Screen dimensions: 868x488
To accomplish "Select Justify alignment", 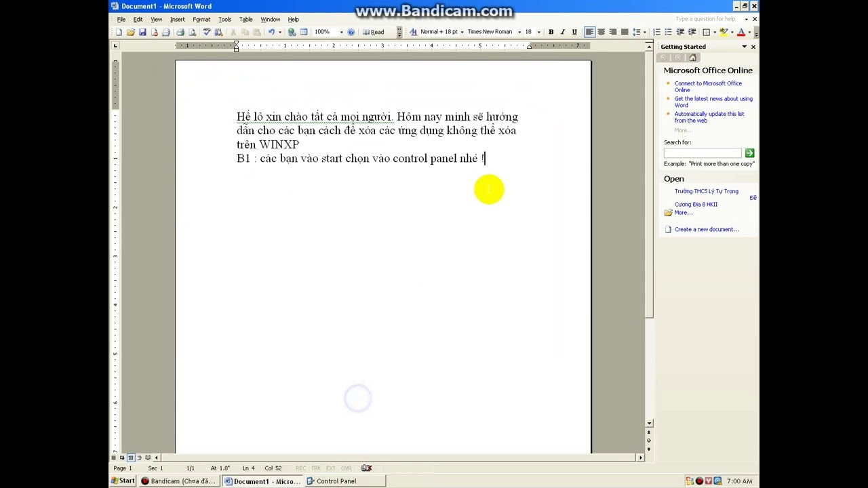I will pyautogui.click(x=625, y=32).
